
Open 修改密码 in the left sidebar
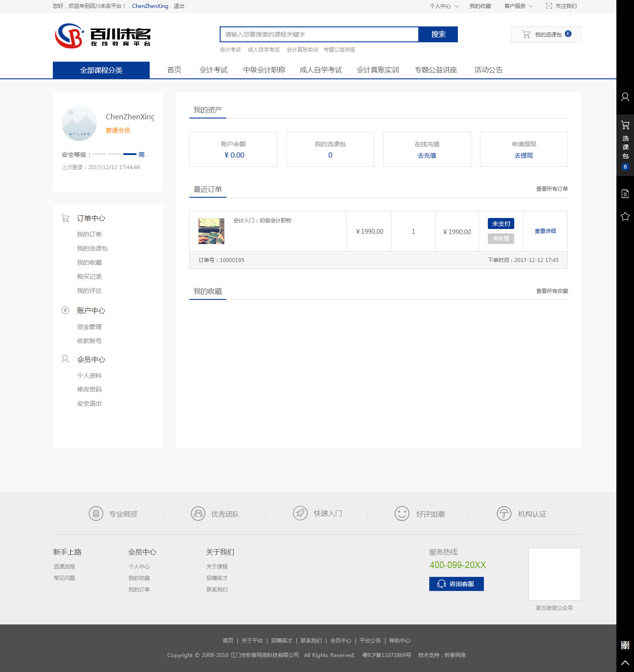(x=89, y=389)
